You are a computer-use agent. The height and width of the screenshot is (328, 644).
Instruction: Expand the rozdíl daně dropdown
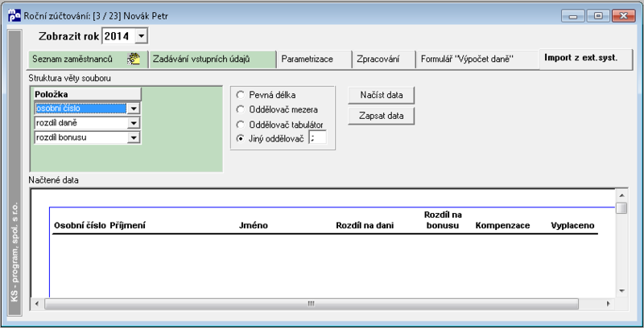(x=134, y=123)
